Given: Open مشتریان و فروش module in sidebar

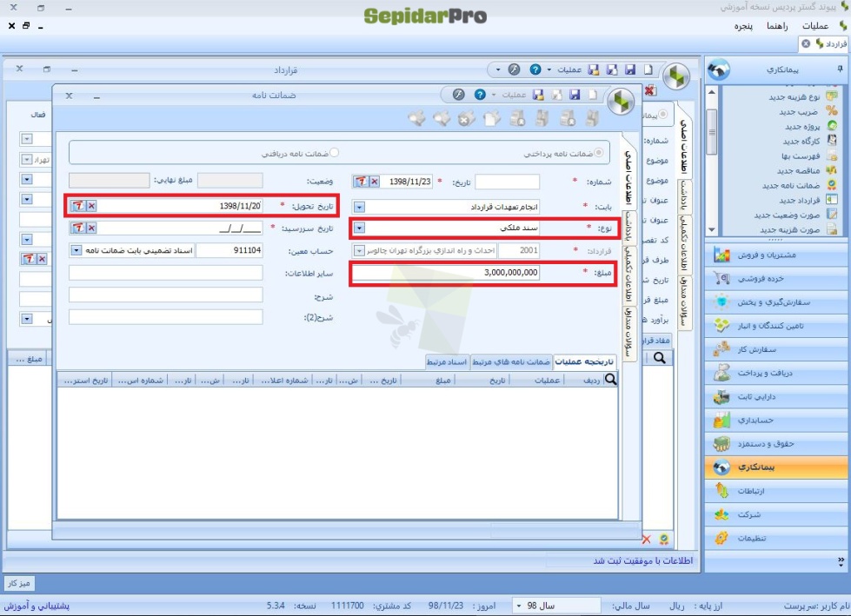Looking at the screenshot, I should pos(777,255).
